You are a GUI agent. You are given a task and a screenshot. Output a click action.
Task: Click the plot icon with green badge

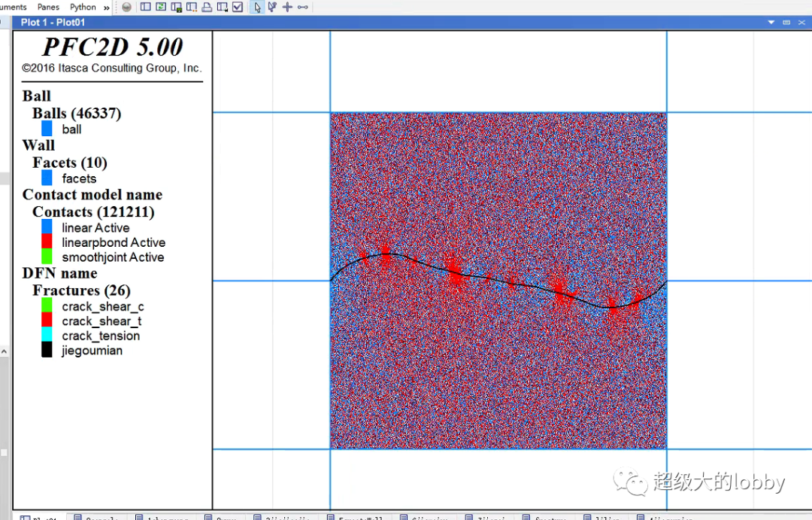tap(176, 8)
